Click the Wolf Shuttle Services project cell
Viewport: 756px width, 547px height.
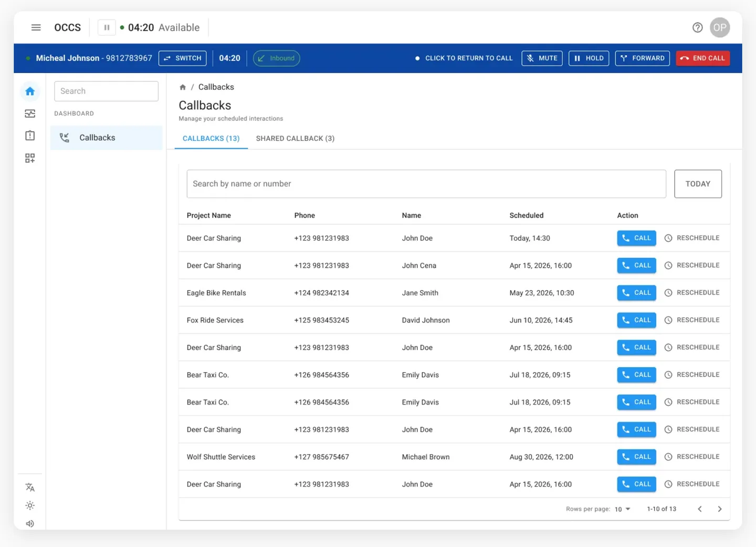pos(221,457)
